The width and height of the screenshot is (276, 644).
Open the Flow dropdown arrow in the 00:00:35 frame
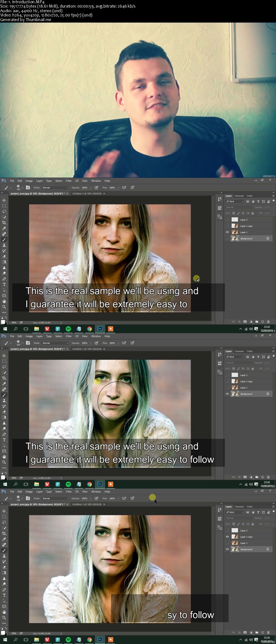click(x=118, y=343)
